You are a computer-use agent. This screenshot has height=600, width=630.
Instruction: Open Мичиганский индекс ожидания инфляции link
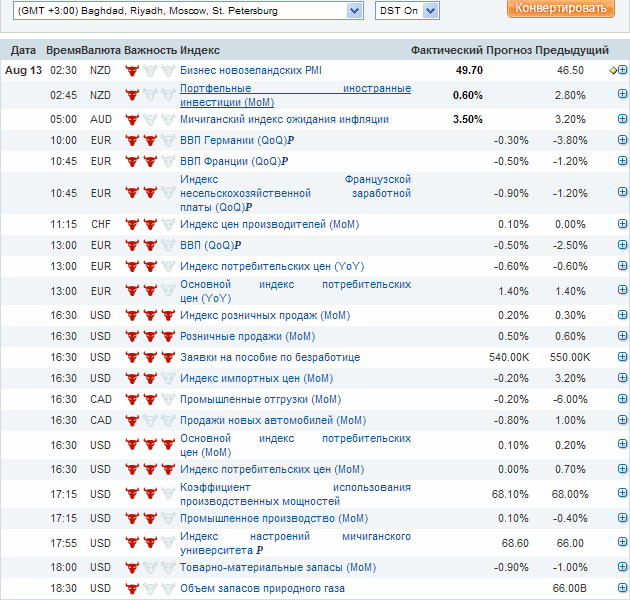pos(284,119)
